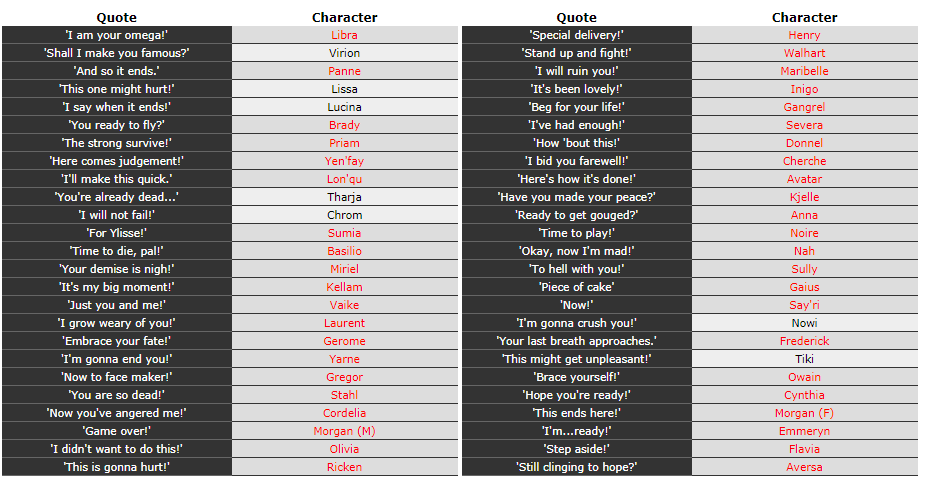This screenshot has width=930, height=499.
Task: Click the 'Piece of cake' quote cell
Action: 577,287
